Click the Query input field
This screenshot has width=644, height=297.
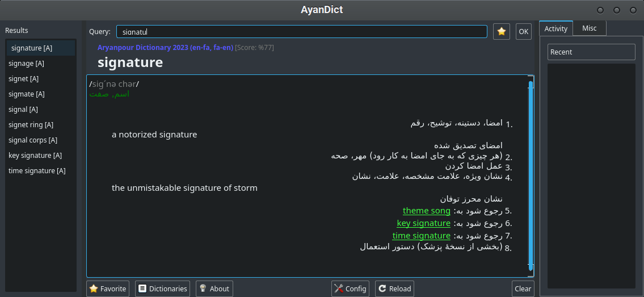(x=301, y=32)
